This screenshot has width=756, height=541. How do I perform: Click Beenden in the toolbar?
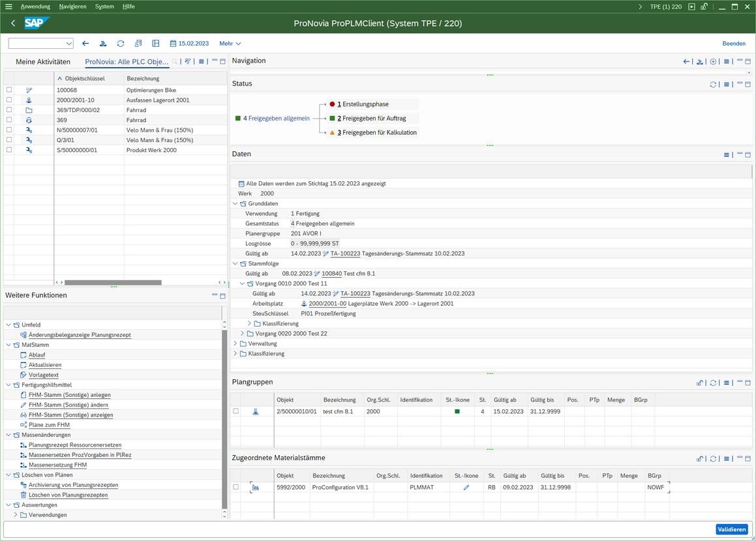pyautogui.click(x=734, y=44)
